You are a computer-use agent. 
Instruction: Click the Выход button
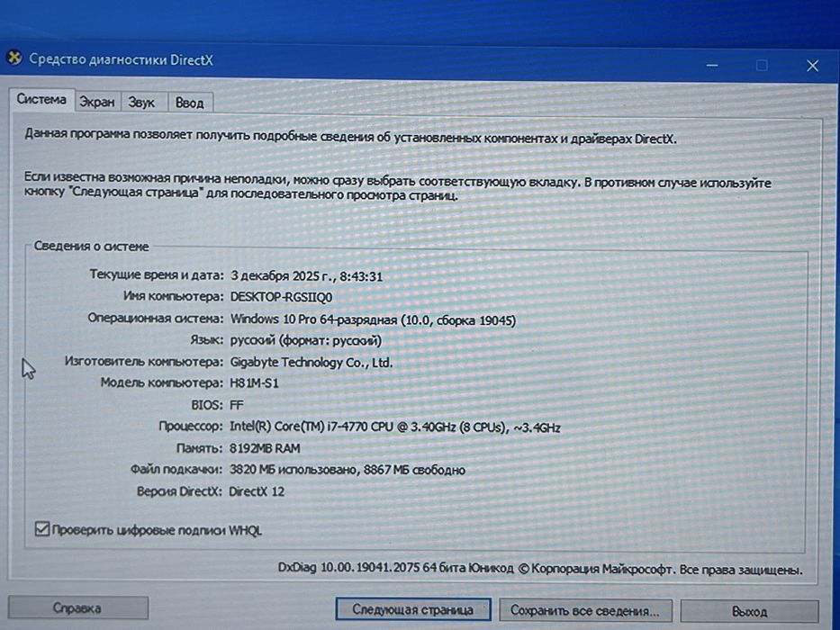coord(749,611)
